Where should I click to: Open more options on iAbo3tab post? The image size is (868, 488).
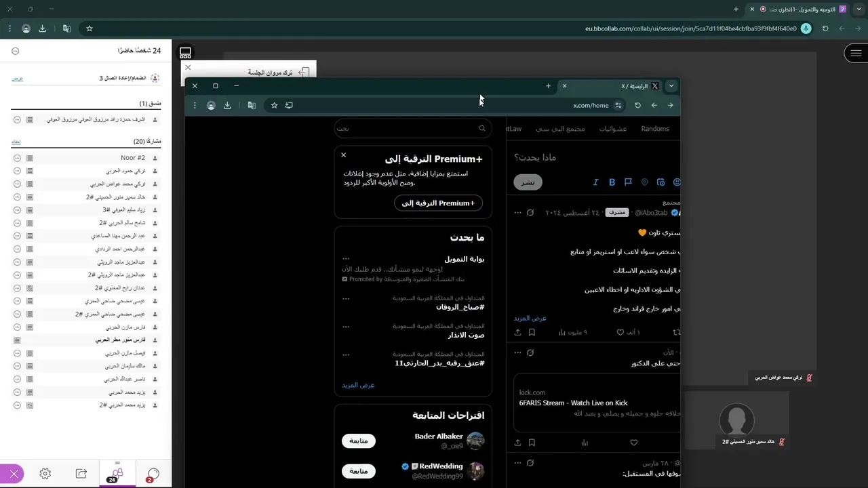point(518,213)
